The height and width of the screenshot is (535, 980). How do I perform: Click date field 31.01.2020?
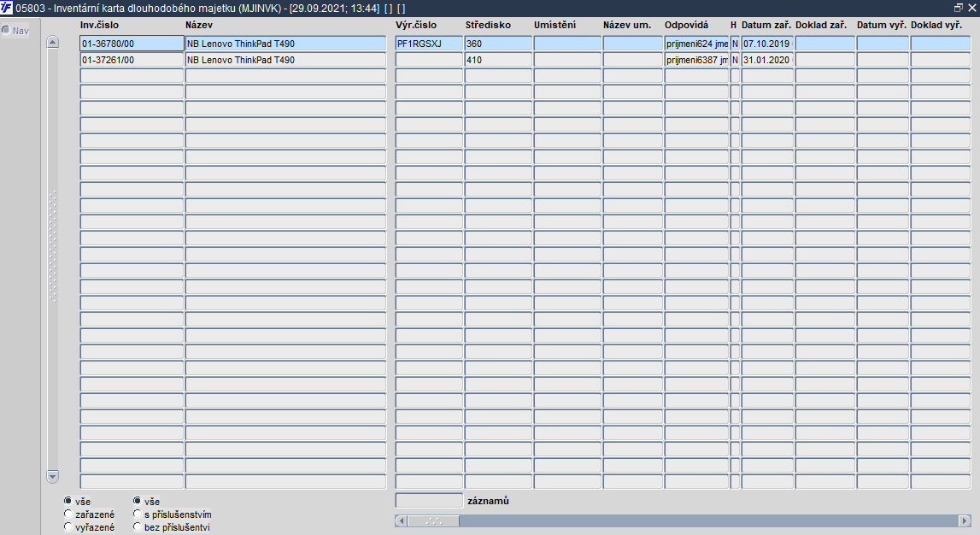pos(767,59)
